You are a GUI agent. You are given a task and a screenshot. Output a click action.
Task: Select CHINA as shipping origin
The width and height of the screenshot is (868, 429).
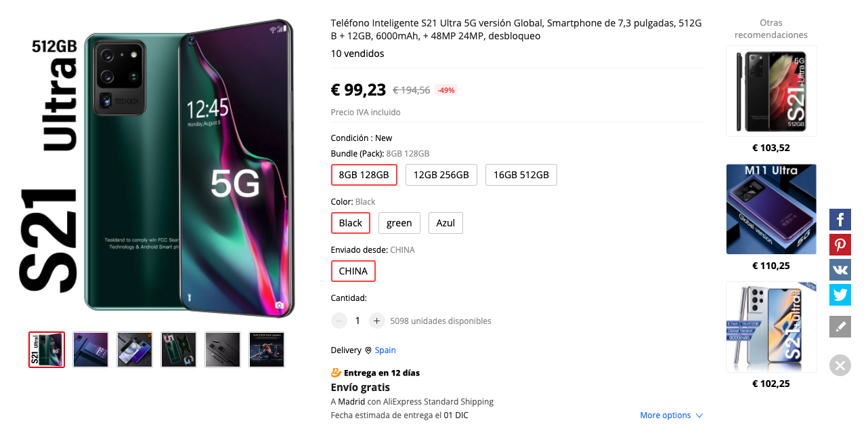pyautogui.click(x=353, y=271)
